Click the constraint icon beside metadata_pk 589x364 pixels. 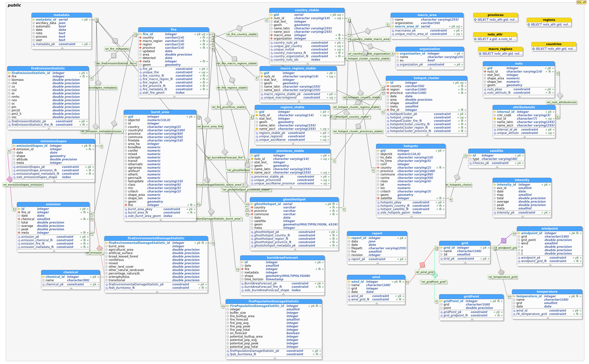coord(34,44)
